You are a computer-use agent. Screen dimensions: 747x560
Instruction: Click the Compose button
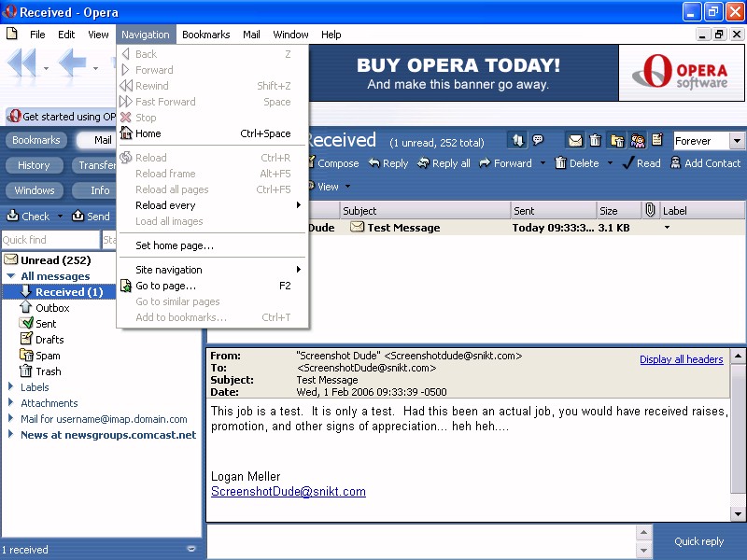click(x=334, y=163)
